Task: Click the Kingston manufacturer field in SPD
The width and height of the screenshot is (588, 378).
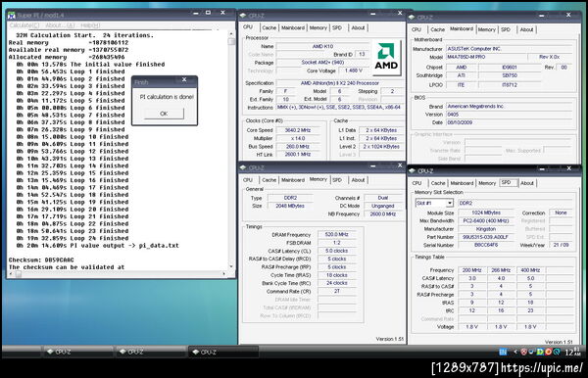Action: tap(486, 229)
